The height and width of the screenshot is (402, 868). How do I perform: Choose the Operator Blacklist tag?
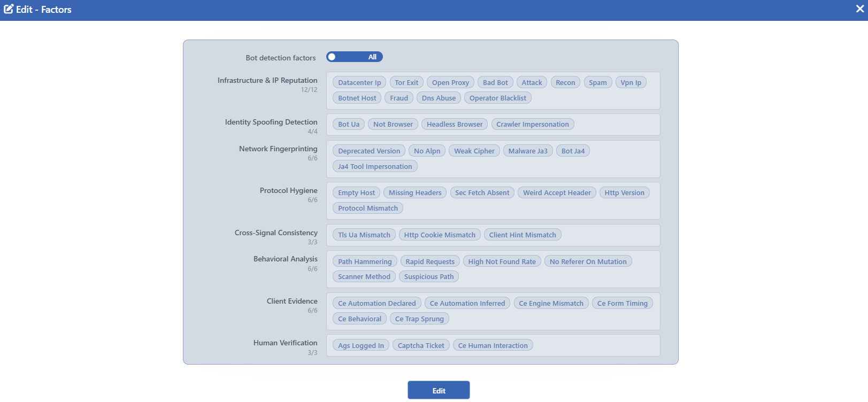(498, 98)
